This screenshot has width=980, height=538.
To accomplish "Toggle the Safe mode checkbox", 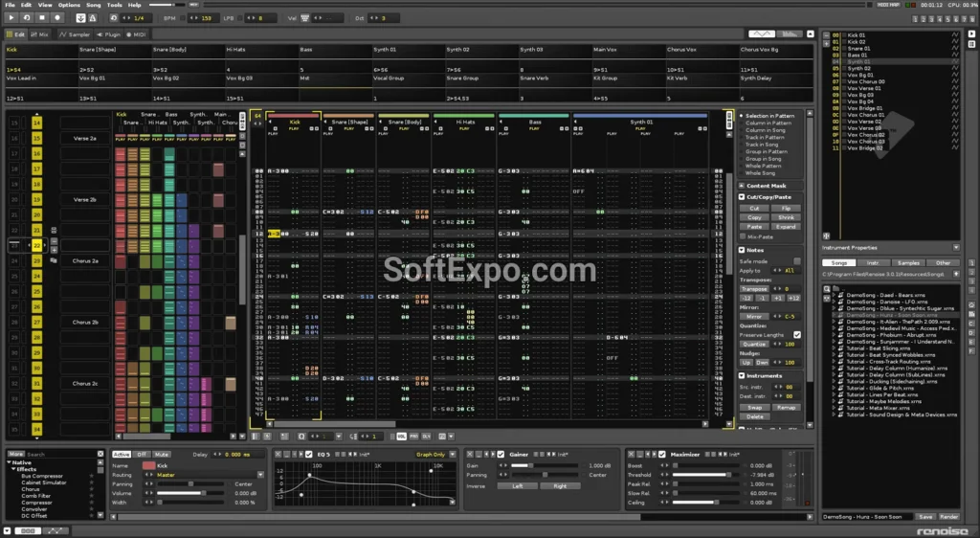I will (x=797, y=261).
